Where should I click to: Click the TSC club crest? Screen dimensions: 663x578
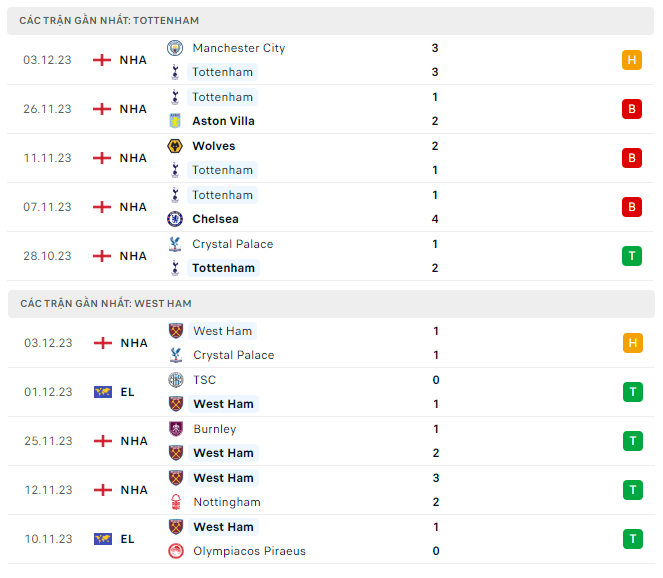pos(176,380)
